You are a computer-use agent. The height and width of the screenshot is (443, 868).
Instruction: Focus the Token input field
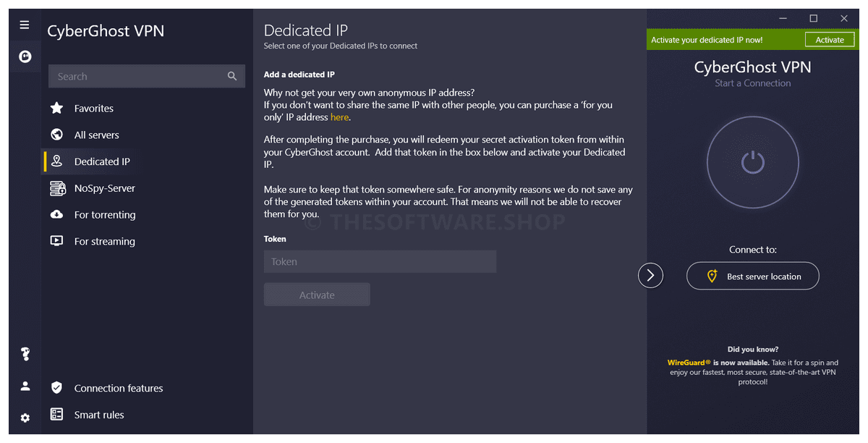(380, 261)
